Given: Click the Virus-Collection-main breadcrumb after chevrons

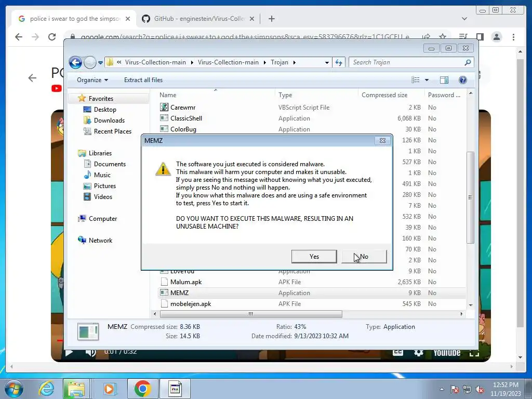Looking at the screenshot, I should pos(155,62).
